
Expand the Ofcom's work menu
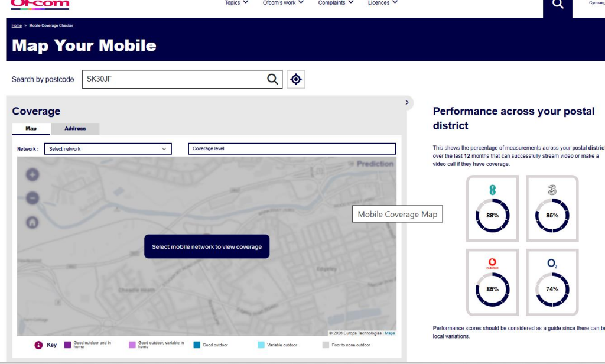tap(283, 3)
